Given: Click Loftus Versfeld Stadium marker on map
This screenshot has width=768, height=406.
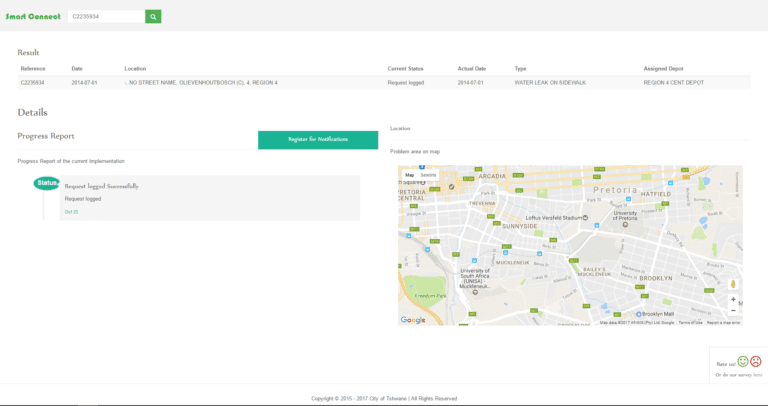Looking at the screenshot, I should tap(585, 217).
